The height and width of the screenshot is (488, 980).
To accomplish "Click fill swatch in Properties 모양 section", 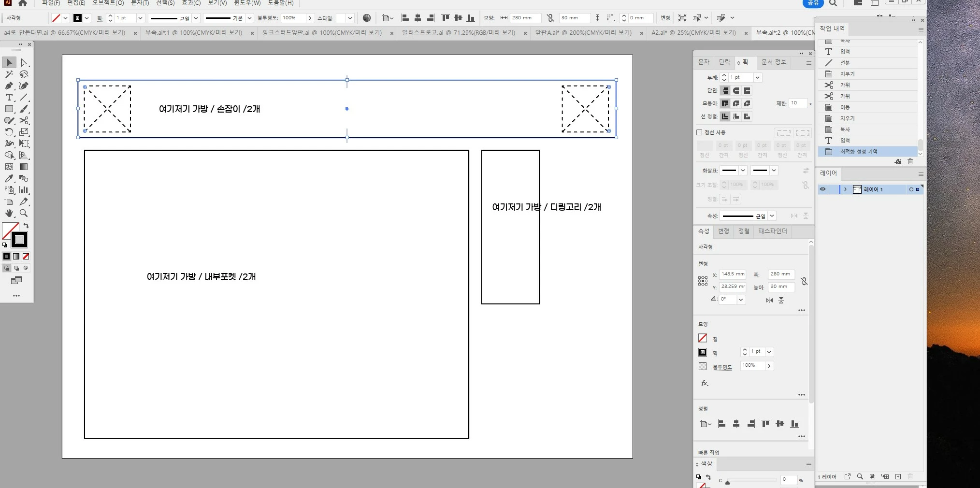I will (703, 338).
